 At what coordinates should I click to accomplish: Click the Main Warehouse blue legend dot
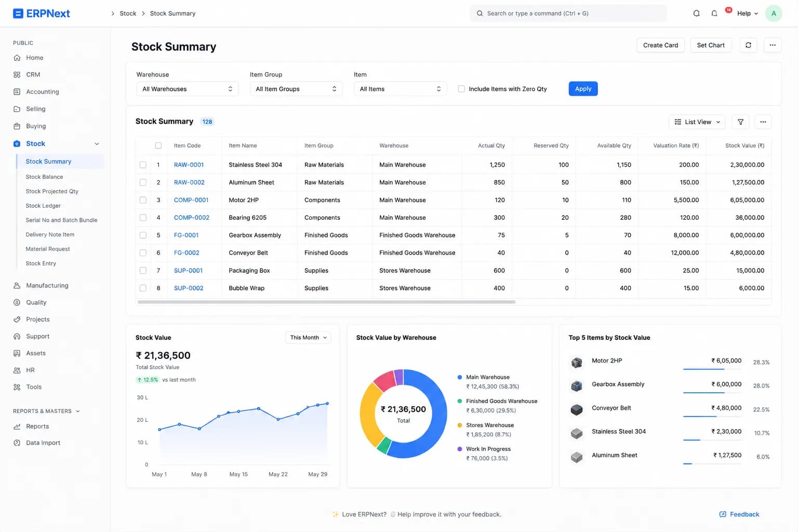point(460,377)
